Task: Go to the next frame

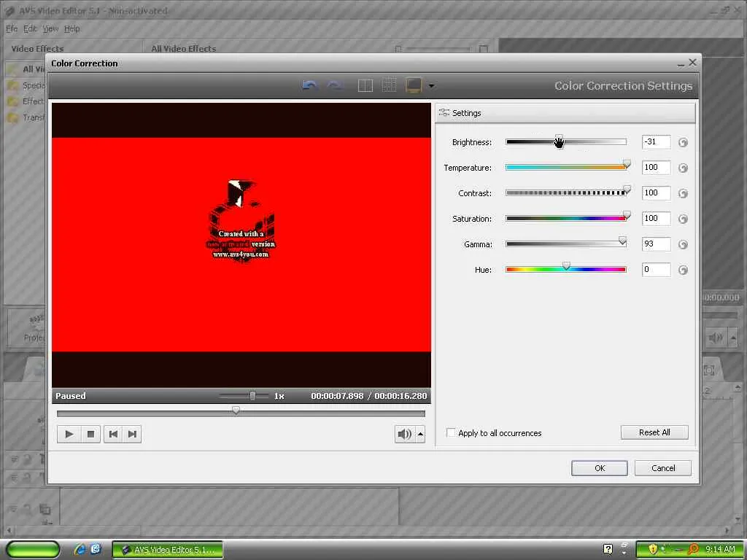Action: coord(132,434)
